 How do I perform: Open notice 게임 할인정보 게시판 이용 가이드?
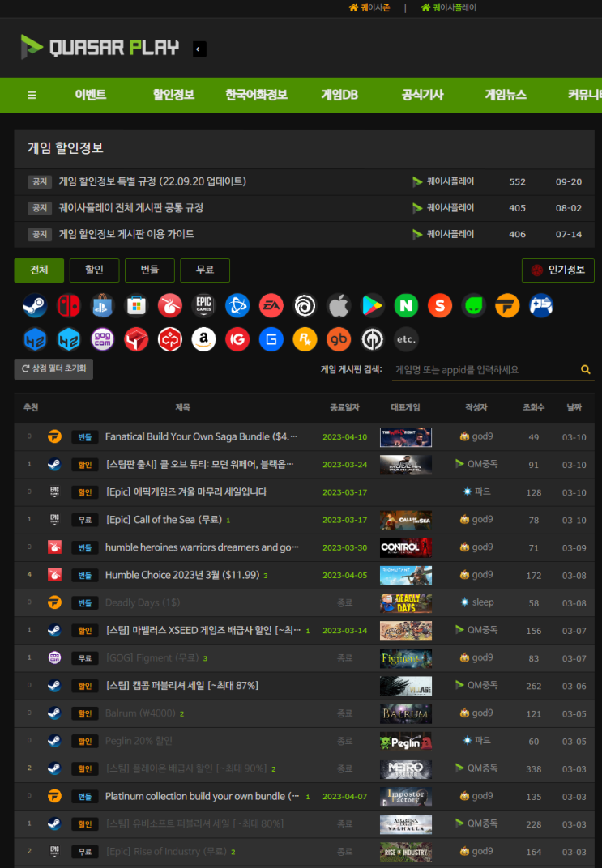[126, 234]
